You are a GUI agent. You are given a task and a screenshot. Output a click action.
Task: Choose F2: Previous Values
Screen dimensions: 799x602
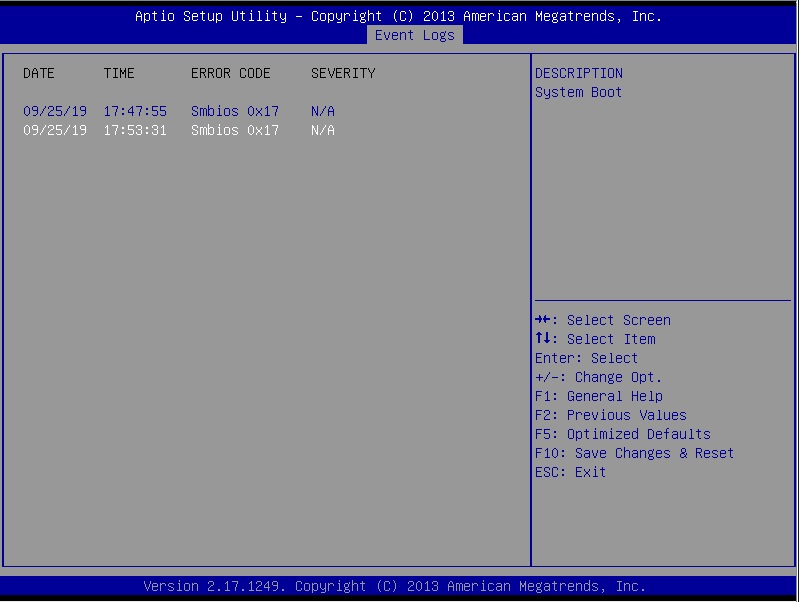610,415
